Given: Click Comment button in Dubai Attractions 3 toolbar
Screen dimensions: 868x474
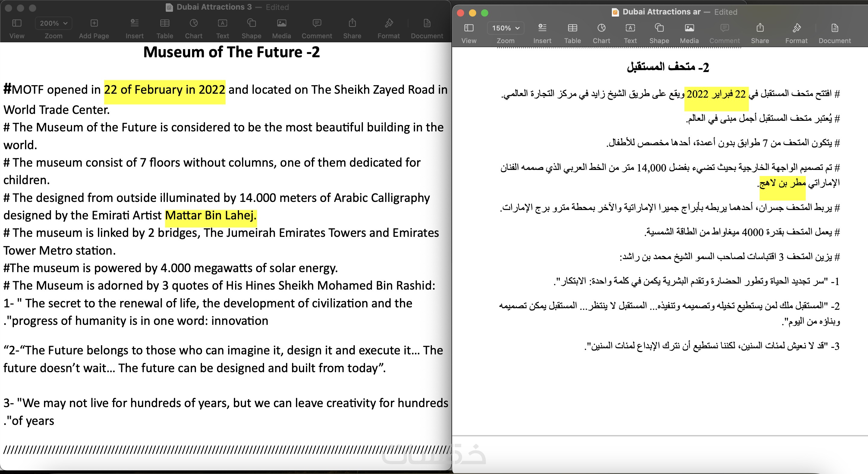Looking at the screenshot, I should (x=317, y=23).
